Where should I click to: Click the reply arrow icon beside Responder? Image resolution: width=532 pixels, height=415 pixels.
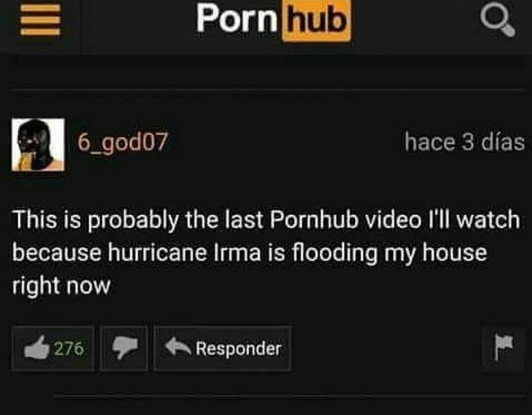pyautogui.click(x=178, y=346)
